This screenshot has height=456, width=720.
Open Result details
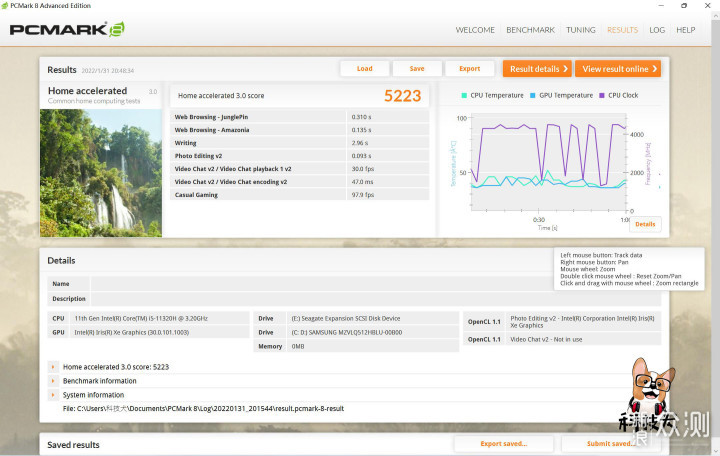coord(537,69)
